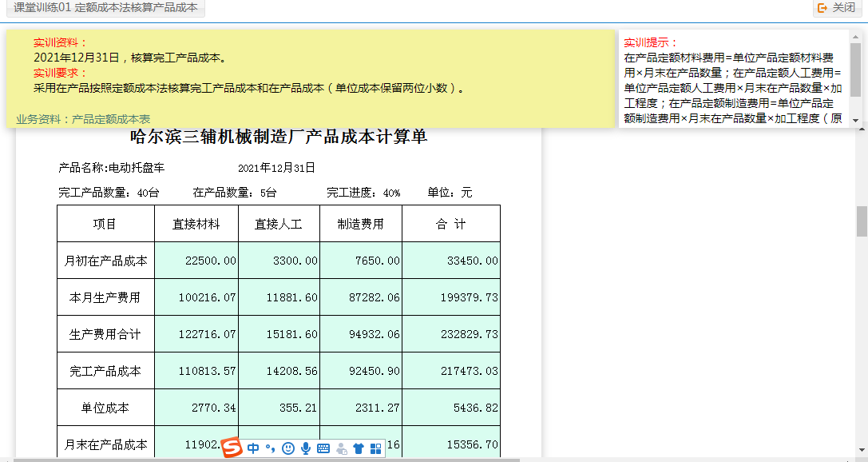The image size is (868, 462).
Task: Edit 完工产品成本 直接材料 cell 110813.57
Action: pyautogui.click(x=196, y=371)
